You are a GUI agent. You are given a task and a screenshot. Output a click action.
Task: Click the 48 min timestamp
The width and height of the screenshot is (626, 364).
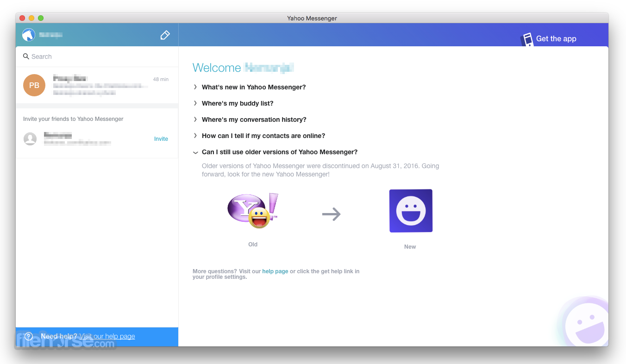click(161, 79)
